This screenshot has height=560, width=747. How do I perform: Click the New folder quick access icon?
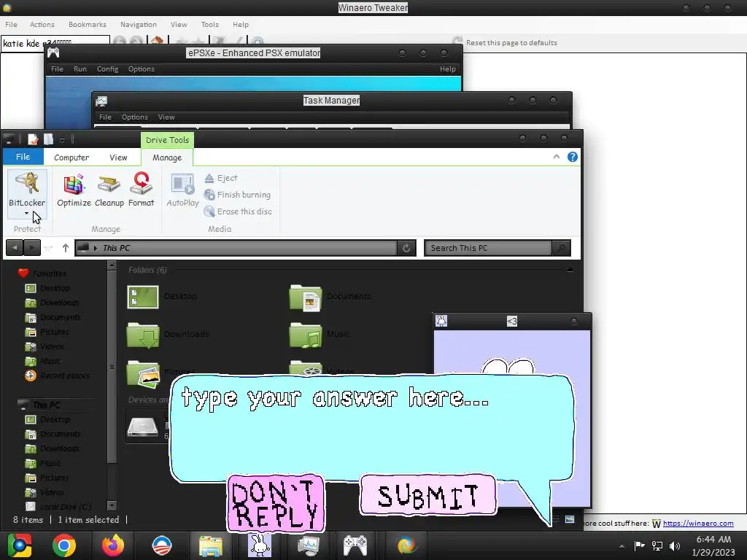pyautogui.click(x=48, y=139)
